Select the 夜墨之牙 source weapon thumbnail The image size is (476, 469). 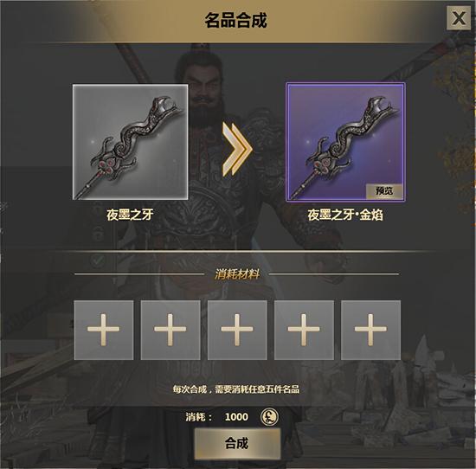tap(130, 142)
